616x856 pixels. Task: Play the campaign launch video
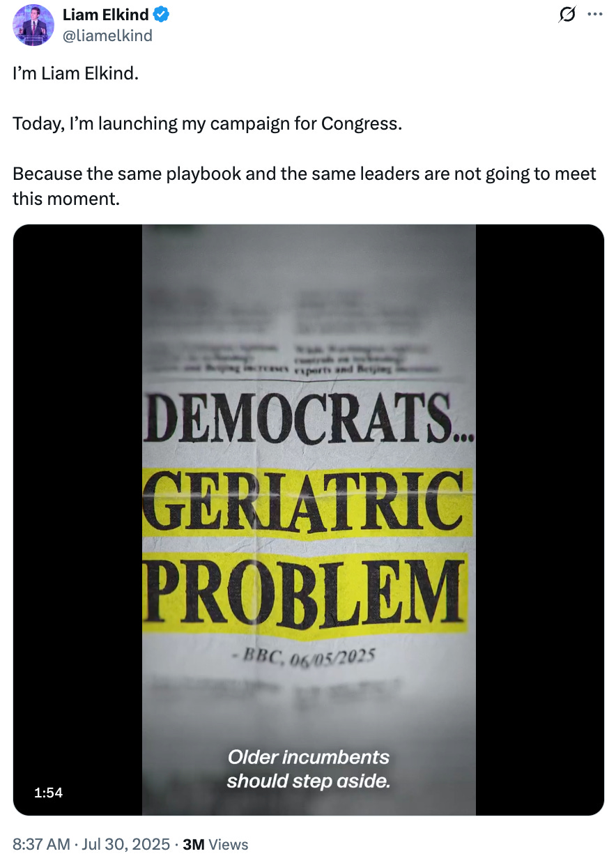[x=309, y=520]
